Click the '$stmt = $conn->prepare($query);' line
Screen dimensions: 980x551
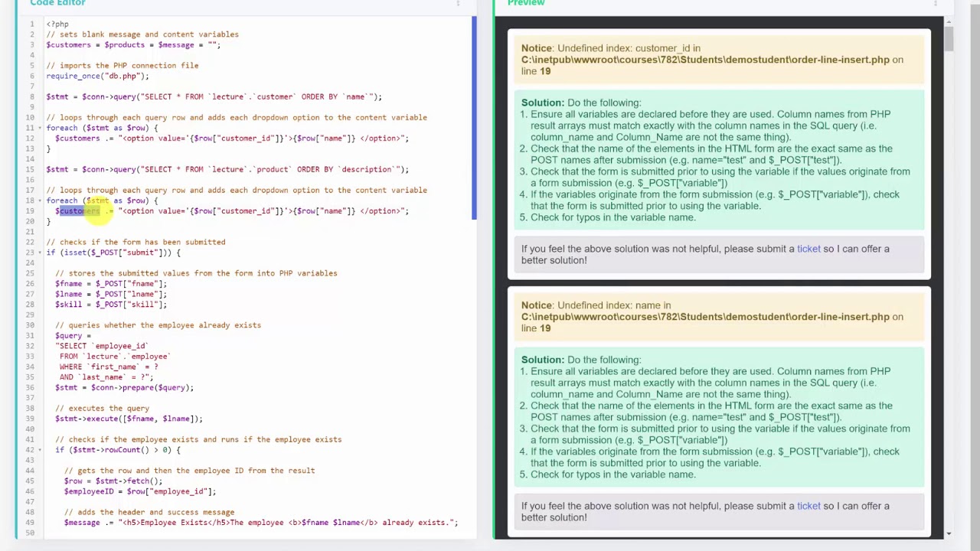[x=124, y=388]
